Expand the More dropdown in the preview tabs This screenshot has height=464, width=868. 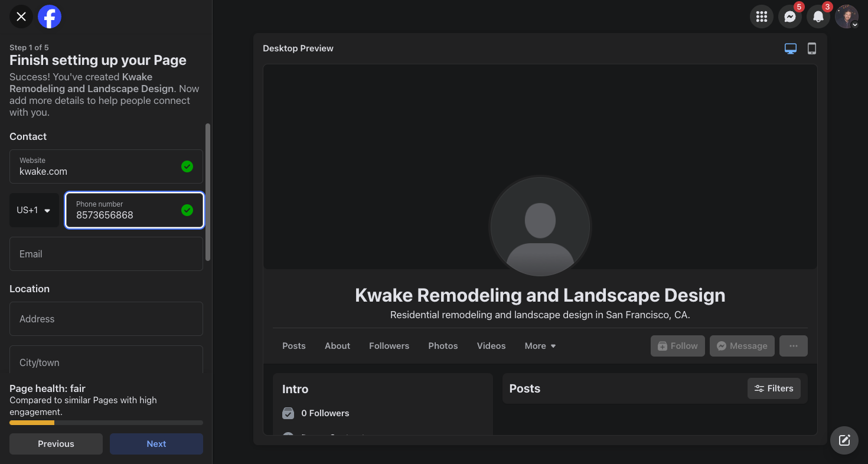click(x=540, y=346)
